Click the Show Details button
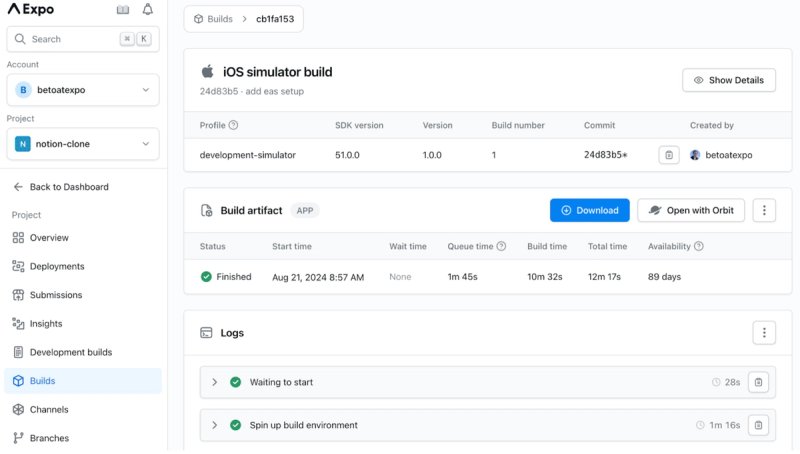The height and width of the screenshot is (454, 800). (x=729, y=80)
